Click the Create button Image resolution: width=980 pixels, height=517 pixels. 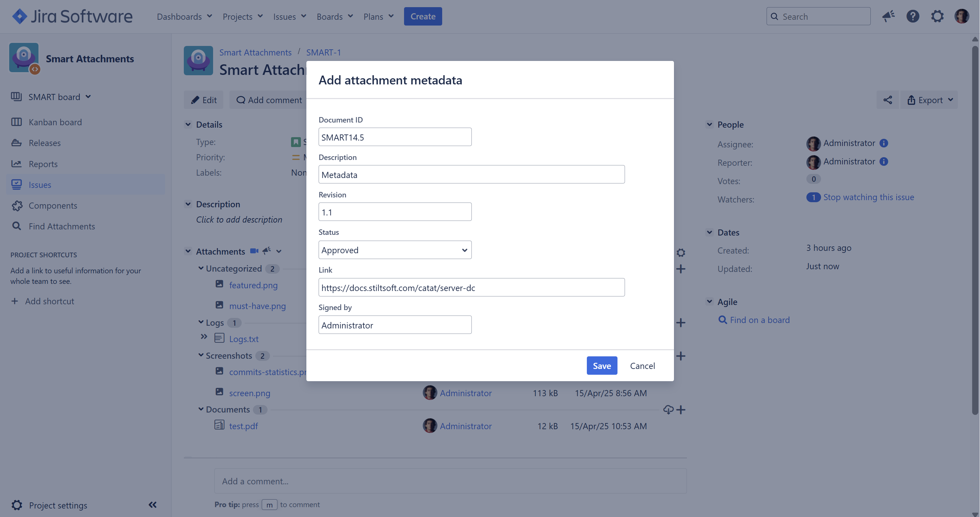423,16
